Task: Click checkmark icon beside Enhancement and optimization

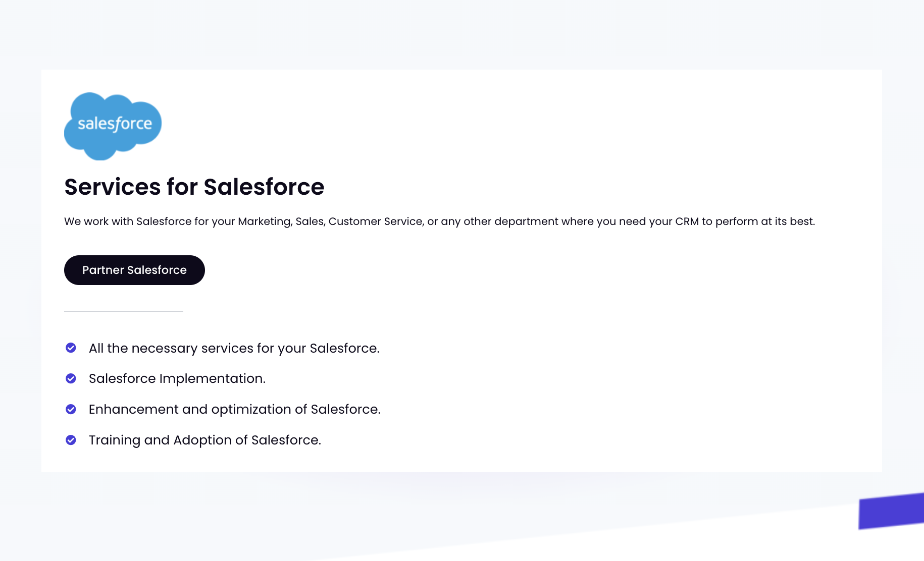Action: point(71,409)
